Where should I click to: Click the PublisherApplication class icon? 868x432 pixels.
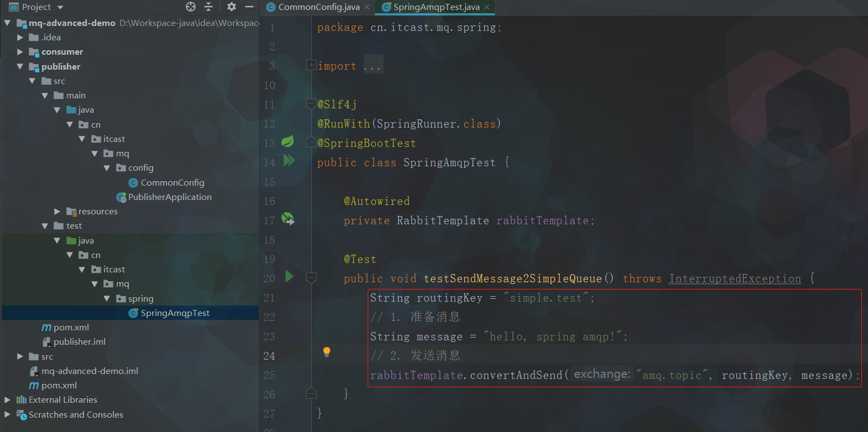[121, 197]
